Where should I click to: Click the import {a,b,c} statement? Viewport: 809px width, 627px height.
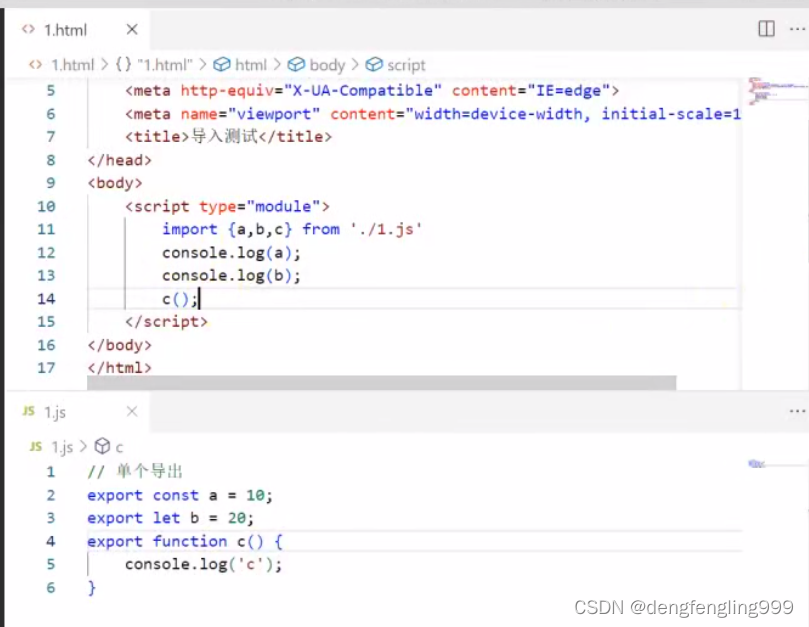292,229
